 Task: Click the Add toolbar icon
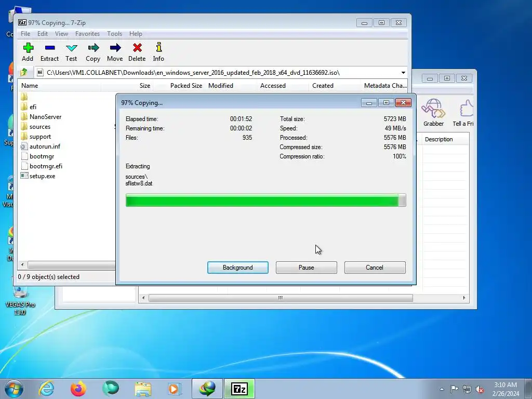pos(28,52)
